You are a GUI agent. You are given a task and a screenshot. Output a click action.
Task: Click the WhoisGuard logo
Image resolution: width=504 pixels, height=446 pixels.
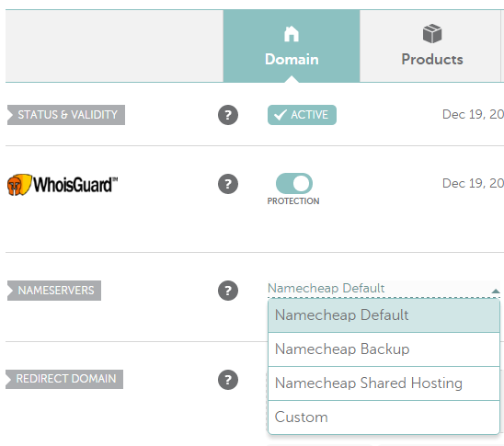click(x=63, y=185)
